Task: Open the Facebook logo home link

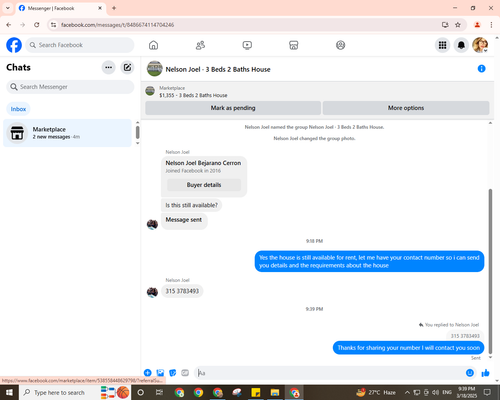Action: 14,45
